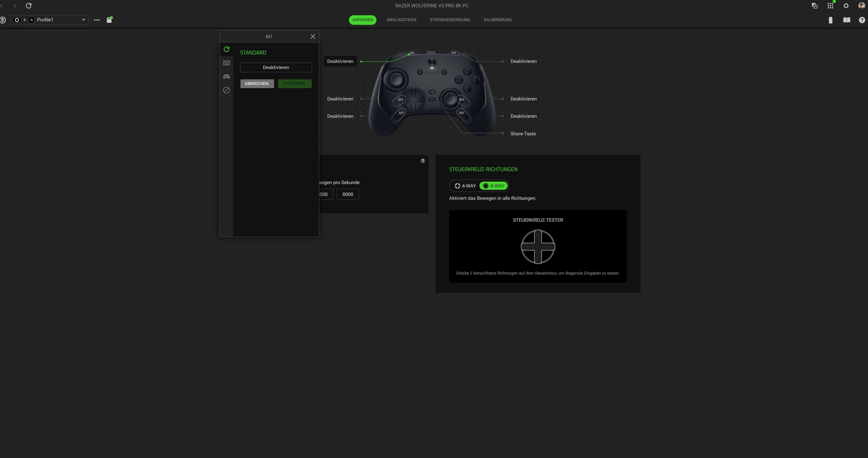Click the disable (circle-slash) icon in M1 panel
The height and width of the screenshot is (458, 868).
point(227,90)
